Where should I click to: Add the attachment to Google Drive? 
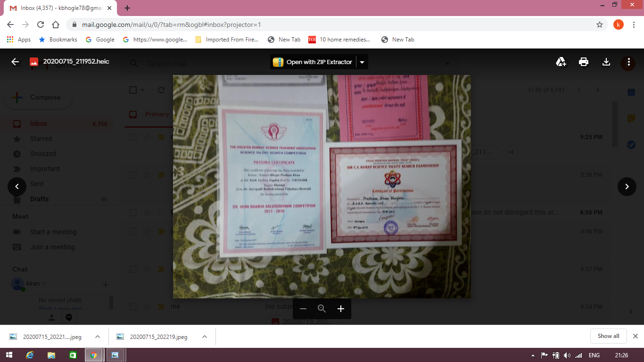tap(561, 62)
